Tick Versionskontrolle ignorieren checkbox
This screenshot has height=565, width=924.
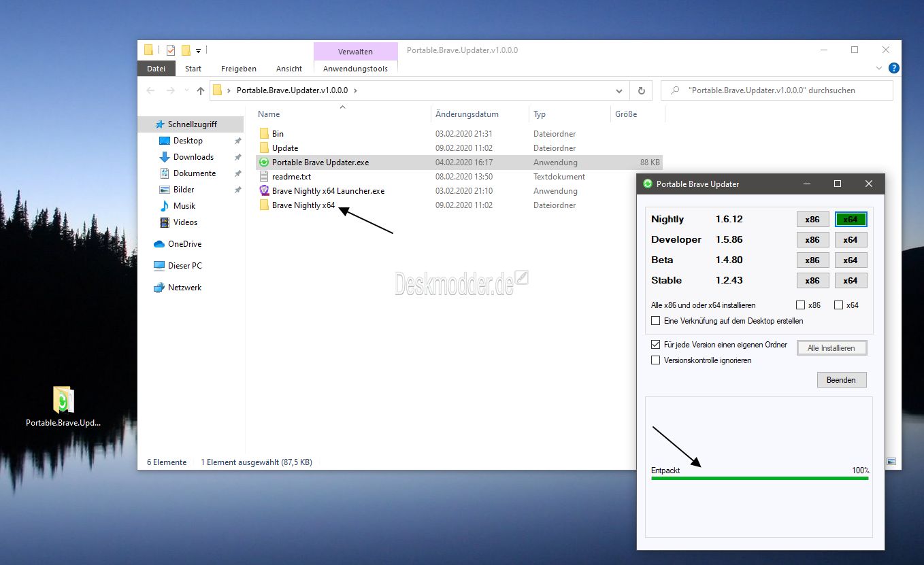(x=656, y=360)
